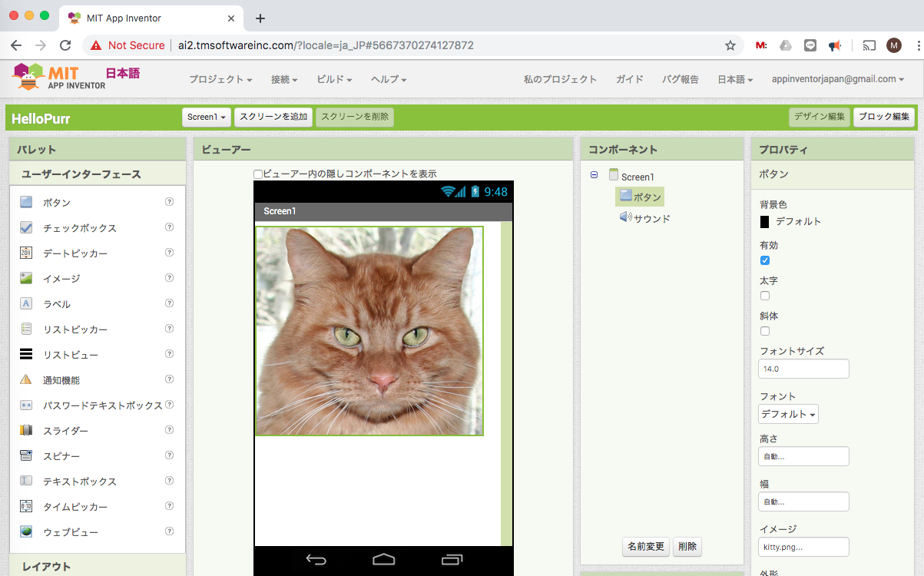Click the kitty.png image field
Viewport: 924px width, 576px height.
click(803, 547)
